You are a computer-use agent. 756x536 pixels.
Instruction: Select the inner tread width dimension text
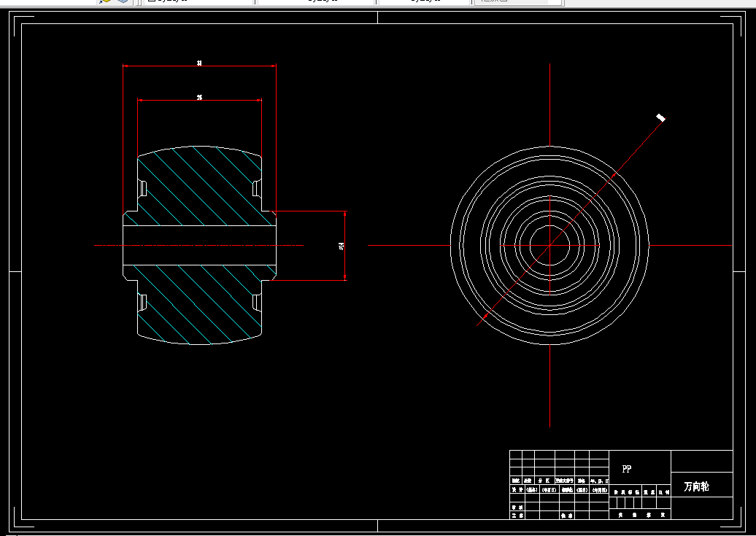coord(200,97)
